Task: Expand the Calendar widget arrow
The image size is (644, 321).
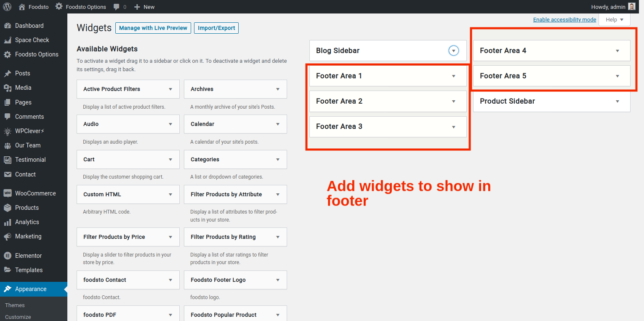Action: [278, 124]
